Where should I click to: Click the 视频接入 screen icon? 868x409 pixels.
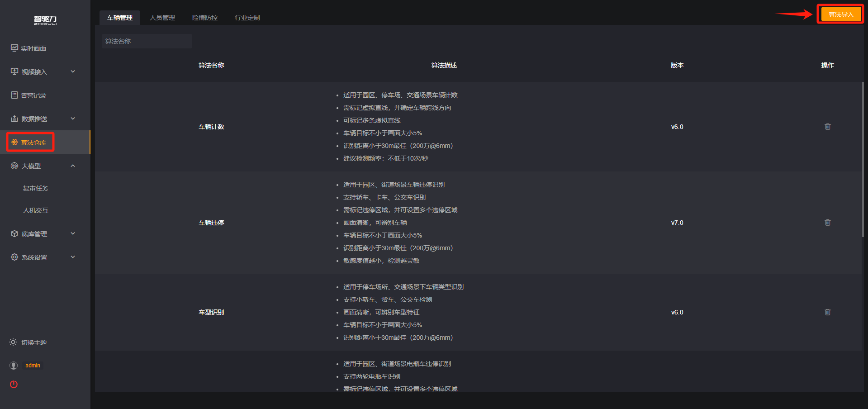[x=14, y=71]
